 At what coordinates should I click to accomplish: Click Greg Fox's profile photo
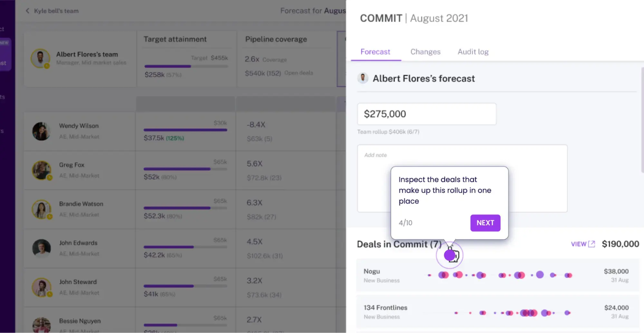pos(41,170)
